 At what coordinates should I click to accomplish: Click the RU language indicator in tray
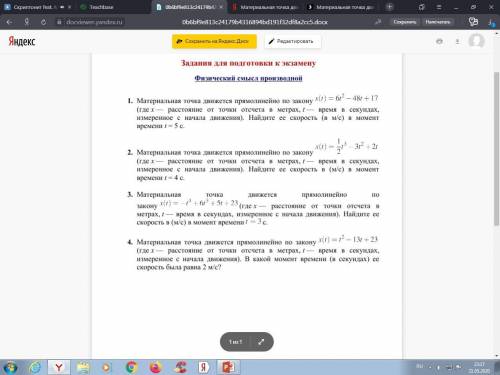click(x=420, y=366)
